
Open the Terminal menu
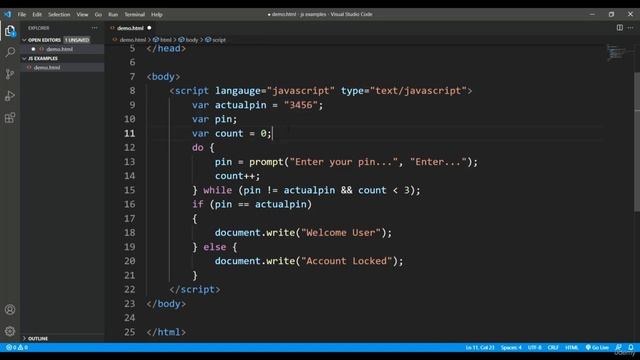click(134, 14)
